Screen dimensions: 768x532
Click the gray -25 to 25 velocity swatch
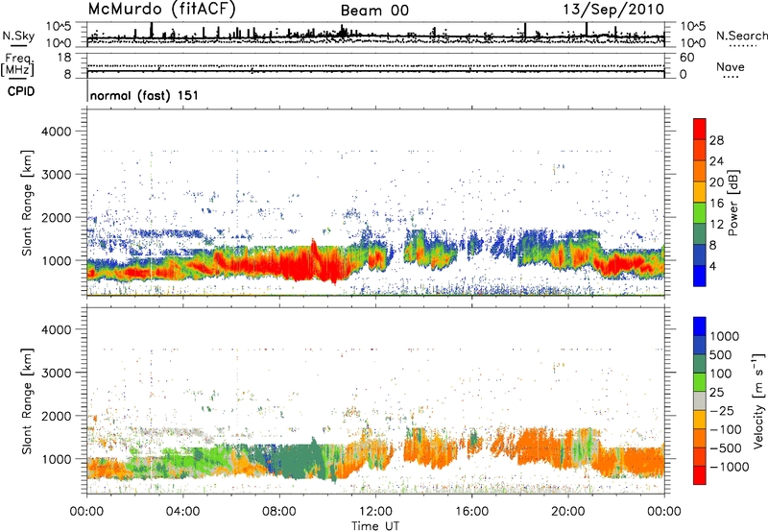(x=700, y=400)
